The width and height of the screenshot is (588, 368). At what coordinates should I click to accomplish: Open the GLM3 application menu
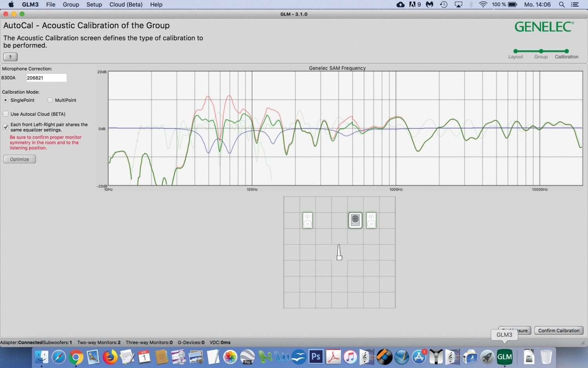tap(30, 5)
